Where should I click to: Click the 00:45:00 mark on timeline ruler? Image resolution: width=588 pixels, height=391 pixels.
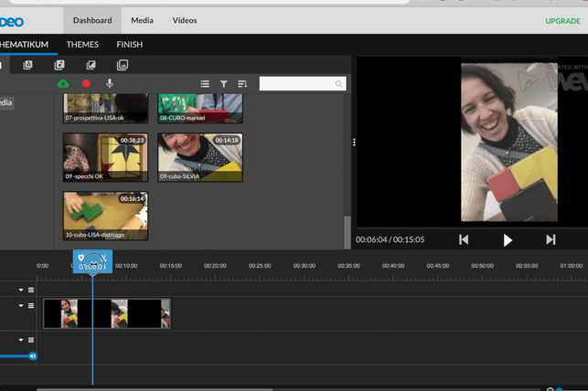(x=438, y=266)
